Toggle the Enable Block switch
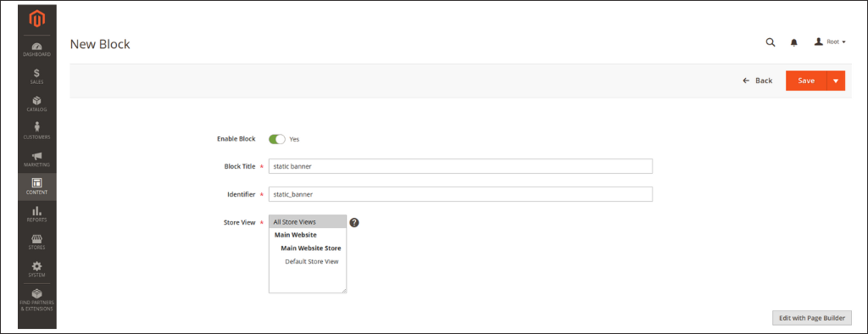The width and height of the screenshot is (868, 334). pyautogui.click(x=277, y=139)
